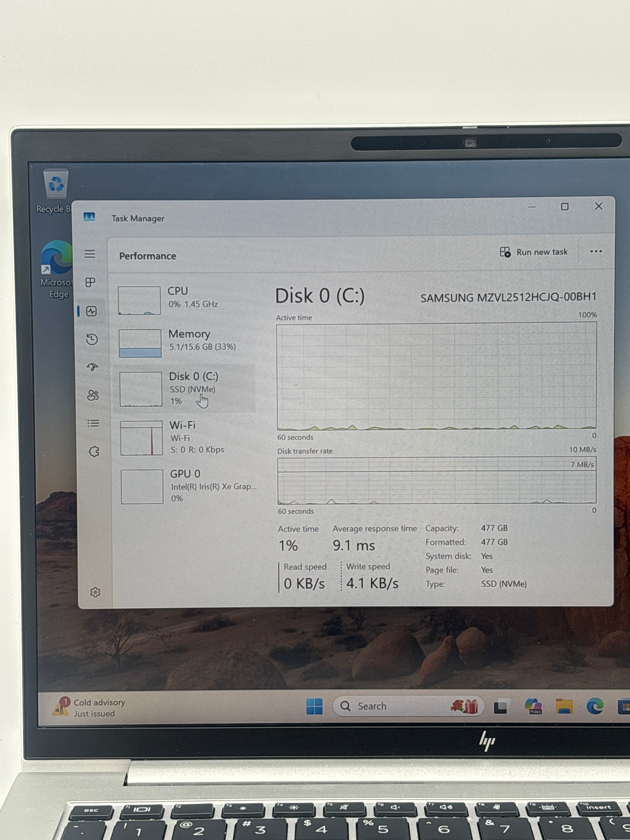The width and height of the screenshot is (630, 840).
Task: Click the Performance page heading
Action: tap(148, 256)
